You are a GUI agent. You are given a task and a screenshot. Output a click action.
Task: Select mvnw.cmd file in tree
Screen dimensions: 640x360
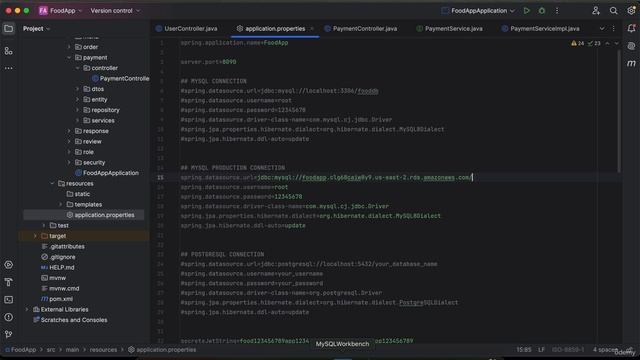click(60, 289)
